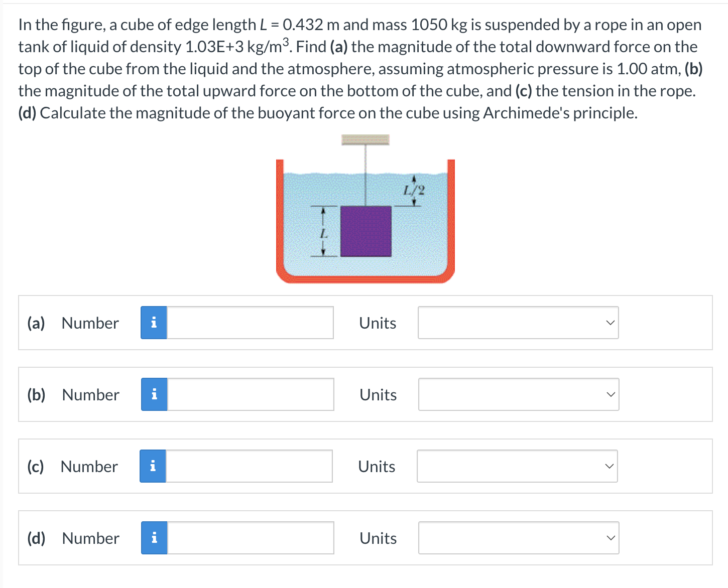Open the Units dropdown for part (c)

click(517, 466)
